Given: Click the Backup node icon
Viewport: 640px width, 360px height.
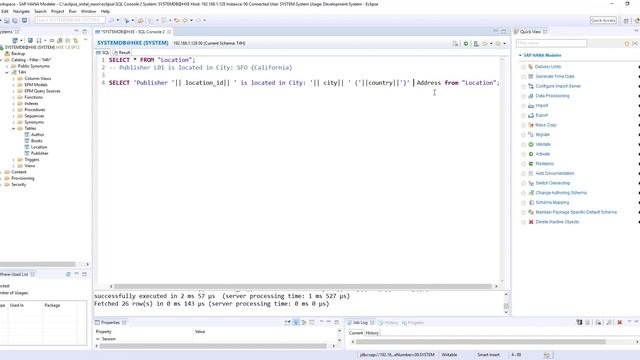Looking at the screenshot, I should [7, 53].
